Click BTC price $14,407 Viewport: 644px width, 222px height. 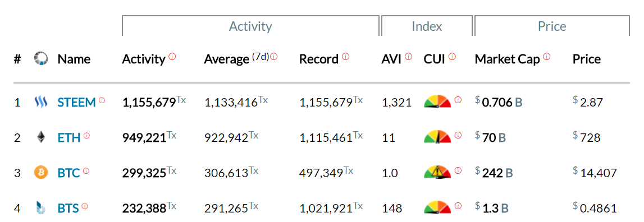[x=595, y=173]
